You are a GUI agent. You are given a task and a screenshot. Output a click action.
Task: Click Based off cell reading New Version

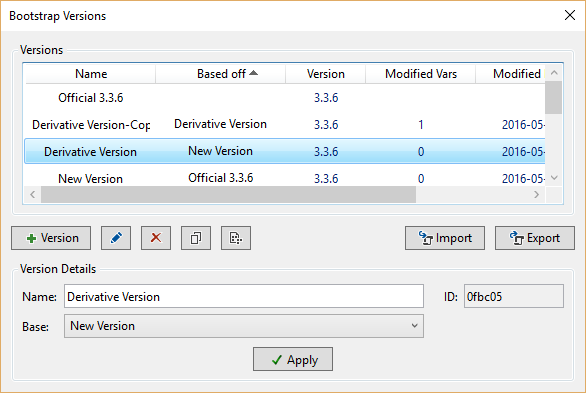[x=220, y=151]
